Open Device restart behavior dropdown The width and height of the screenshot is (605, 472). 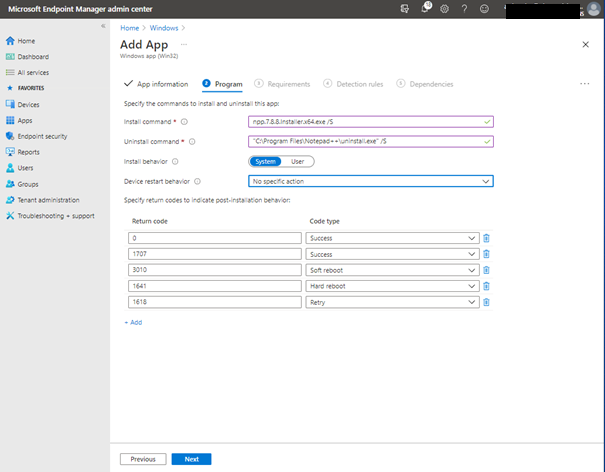coord(371,181)
